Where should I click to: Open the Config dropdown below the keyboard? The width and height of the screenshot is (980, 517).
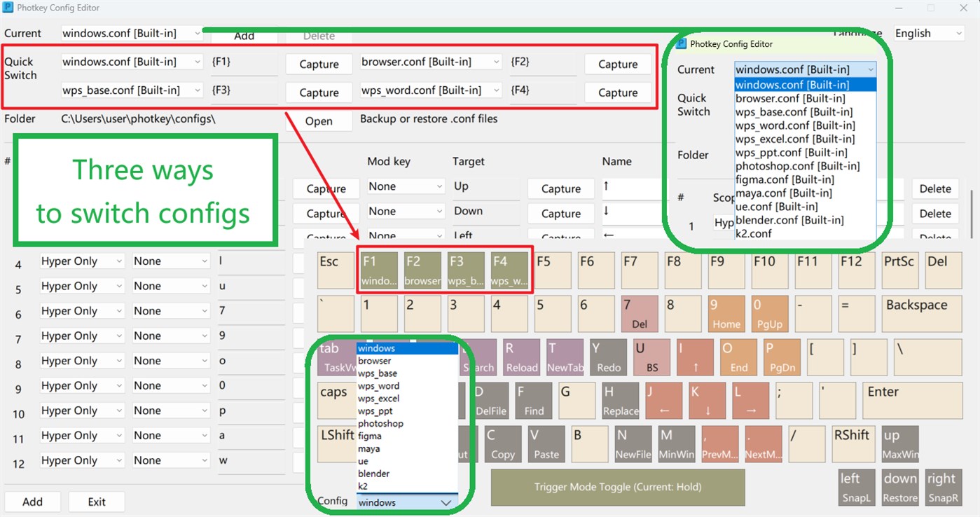click(x=407, y=502)
